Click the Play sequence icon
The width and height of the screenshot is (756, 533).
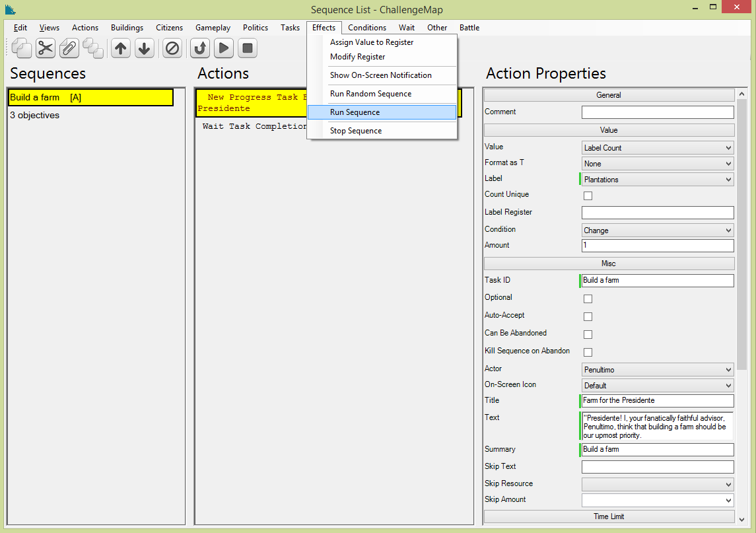[224, 48]
